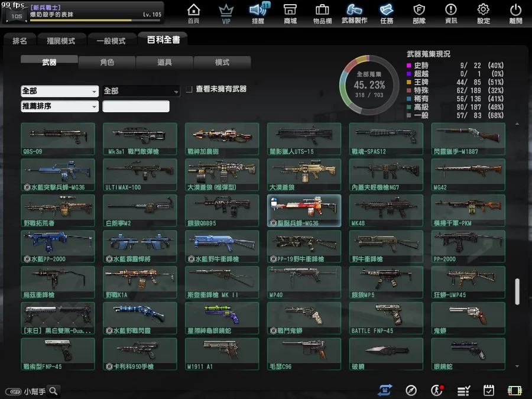Click the weapon search text field
The height and width of the screenshot is (399, 532).
(x=136, y=106)
